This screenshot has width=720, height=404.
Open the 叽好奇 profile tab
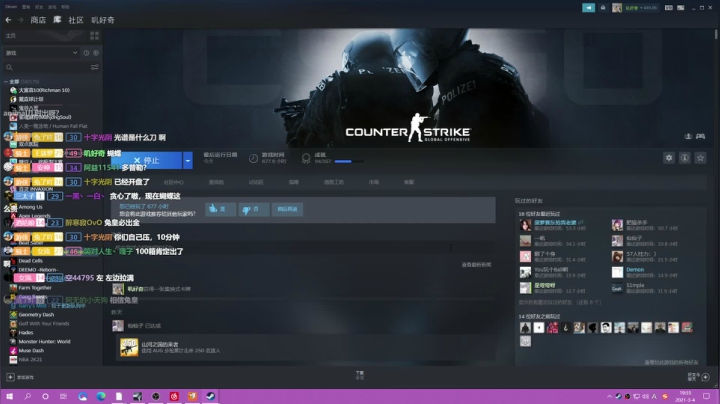(x=102, y=20)
